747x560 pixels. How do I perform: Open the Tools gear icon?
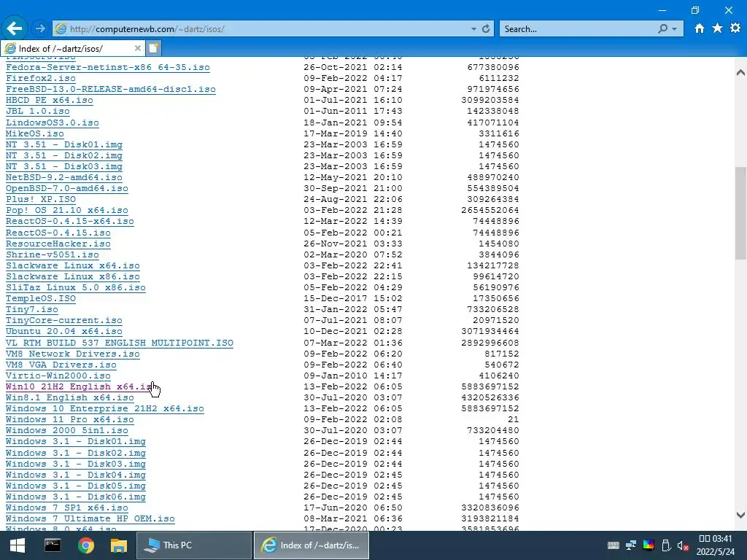[x=735, y=28]
